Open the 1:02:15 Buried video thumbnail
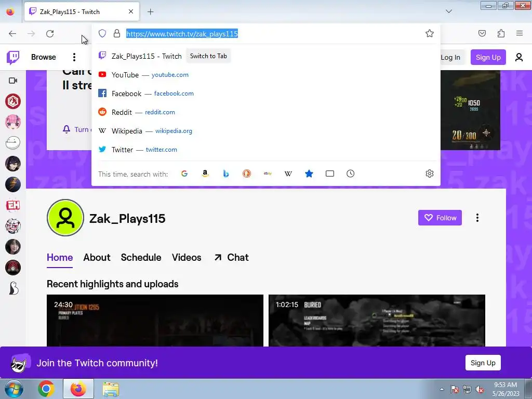 point(377,321)
